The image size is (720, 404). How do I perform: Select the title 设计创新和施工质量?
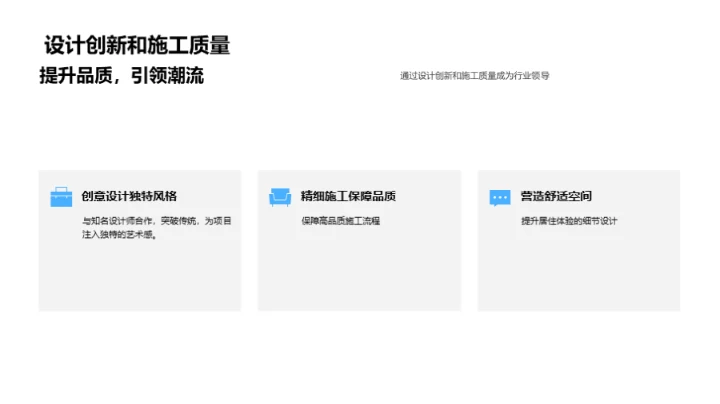[137, 45]
